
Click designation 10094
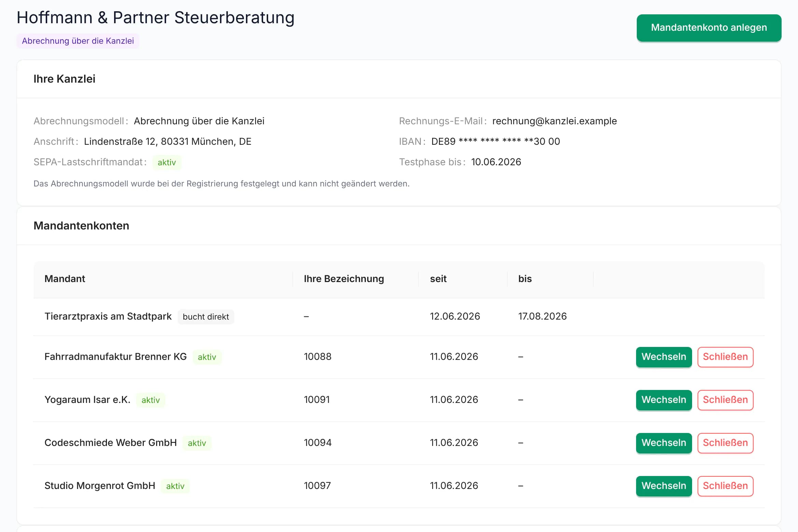[x=317, y=443]
